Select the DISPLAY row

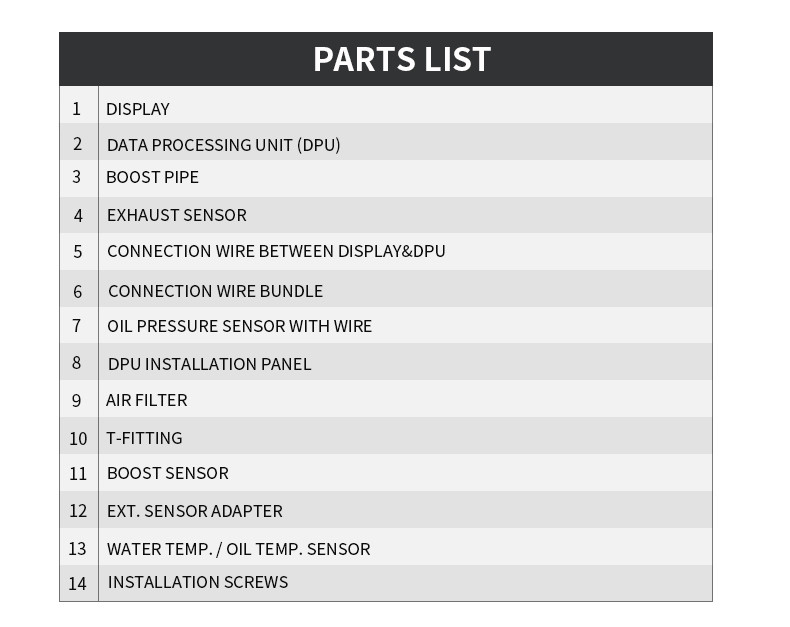coord(385,105)
